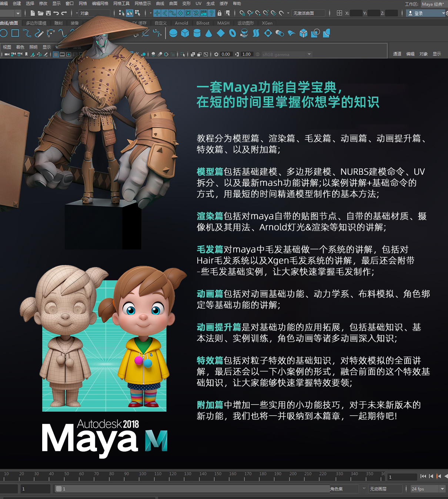Pick the pencil curve tool icon
Image resolution: width=448 pixels, height=499 pixels.
tap(39, 33)
